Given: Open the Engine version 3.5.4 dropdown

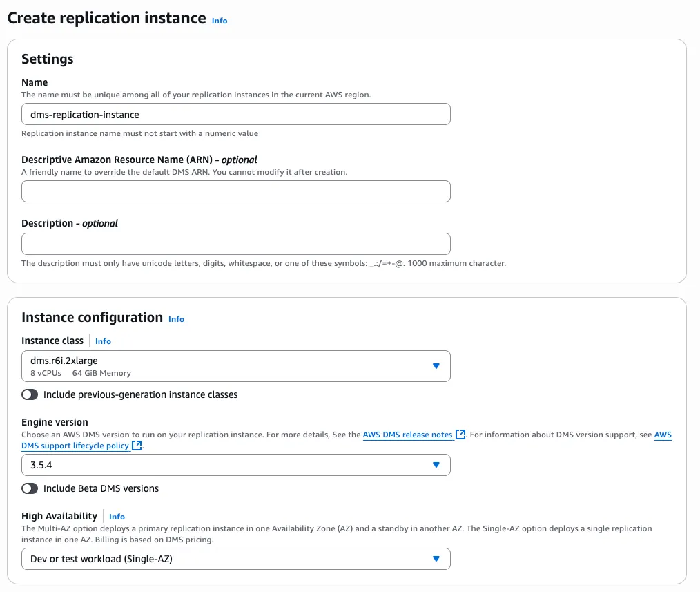Looking at the screenshot, I should tap(235, 465).
